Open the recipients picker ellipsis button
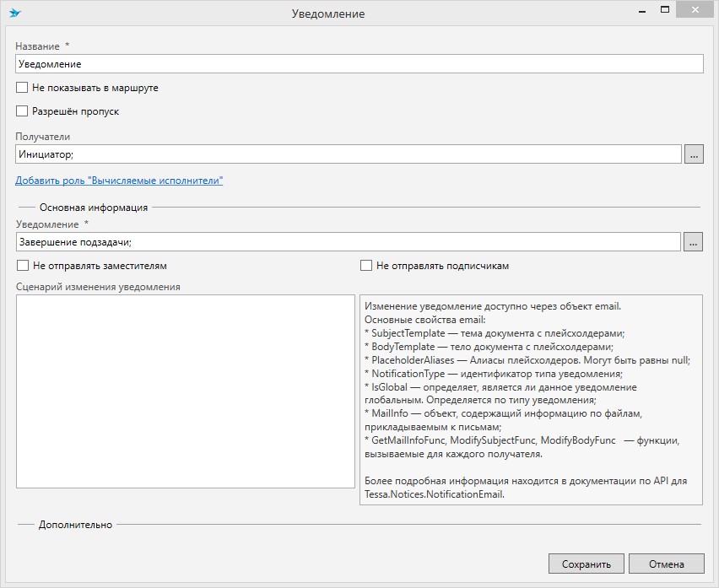The image size is (719, 588). 693,154
